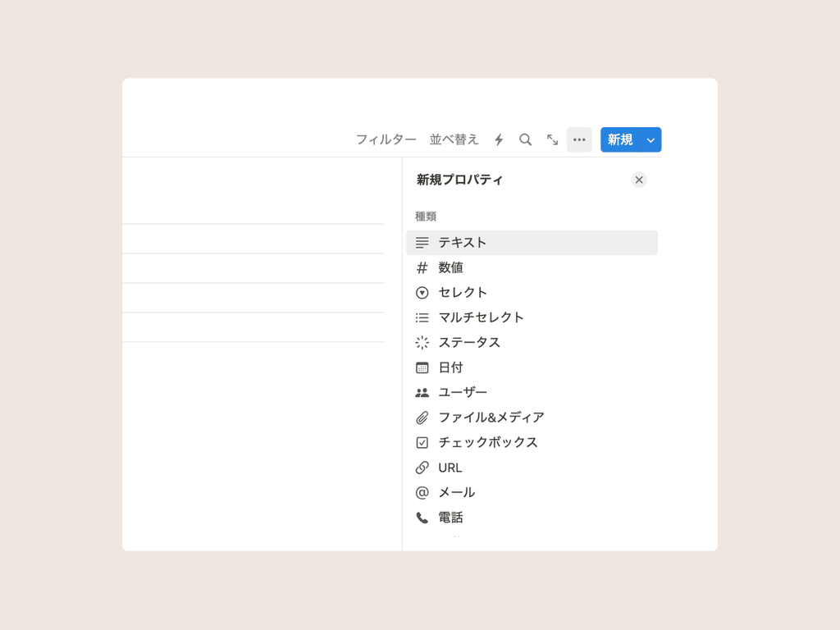Screen dimensions: 840x630
Task: Choose the ステータス spinner icon
Action: coord(422,342)
